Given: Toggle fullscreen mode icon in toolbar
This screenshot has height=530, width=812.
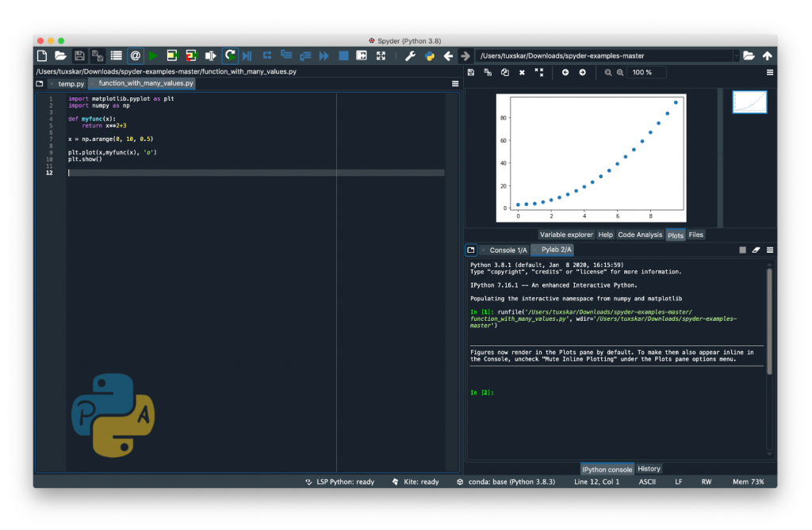Looking at the screenshot, I should [x=381, y=55].
